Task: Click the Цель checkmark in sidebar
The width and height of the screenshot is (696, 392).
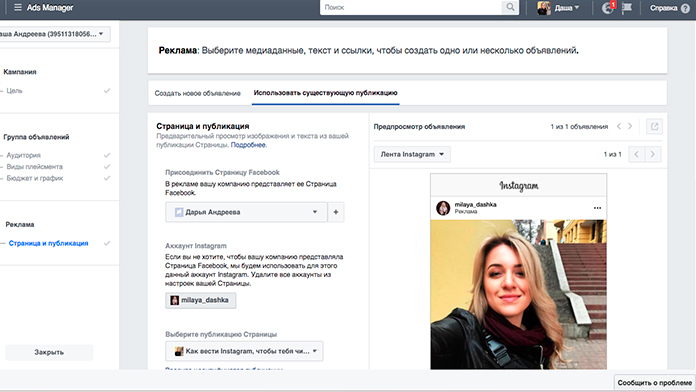Action: [107, 91]
